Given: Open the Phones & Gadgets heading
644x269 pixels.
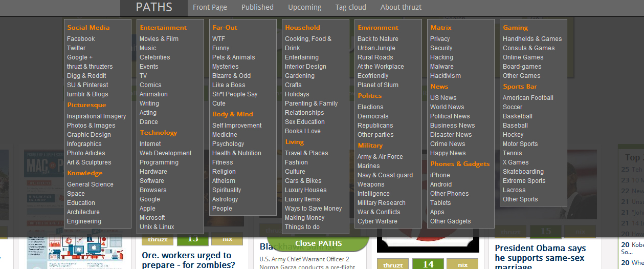Looking at the screenshot, I should pos(460,164).
